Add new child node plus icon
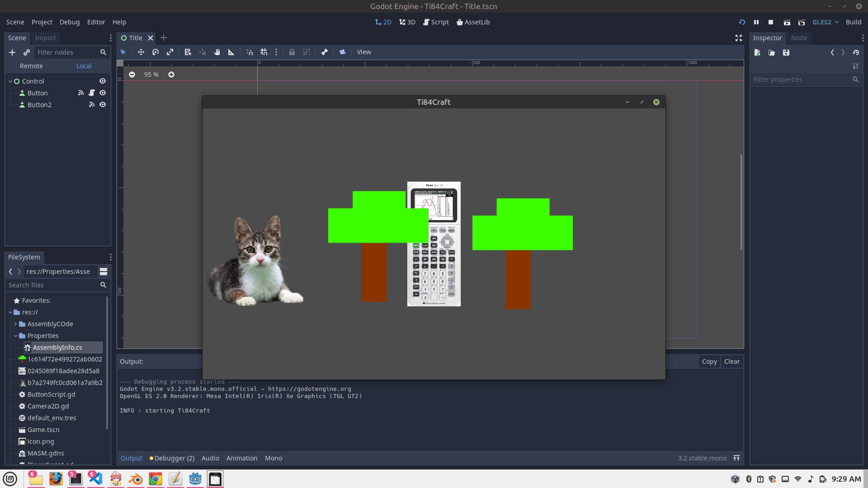 pyautogui.click(x=12, y=52)
